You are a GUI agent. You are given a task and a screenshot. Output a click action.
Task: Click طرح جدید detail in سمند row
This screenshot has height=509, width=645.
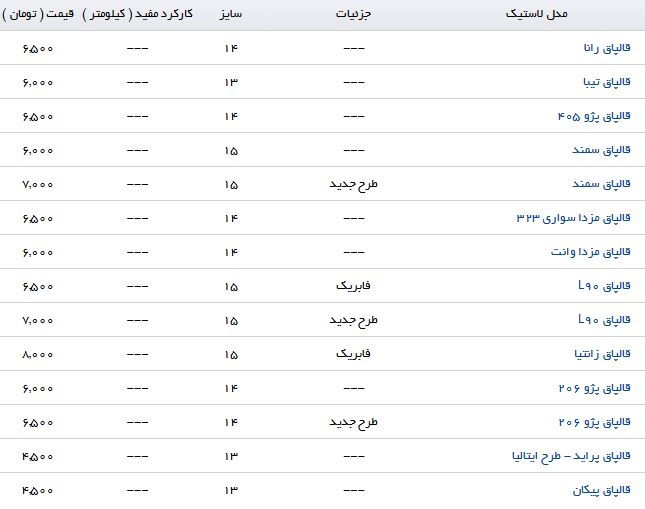[x=353, y=185]
